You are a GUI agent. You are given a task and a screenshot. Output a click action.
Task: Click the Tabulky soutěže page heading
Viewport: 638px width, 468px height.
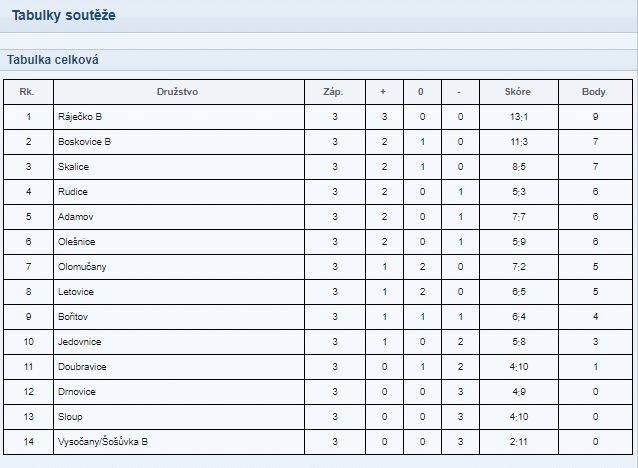click(63, 15)
